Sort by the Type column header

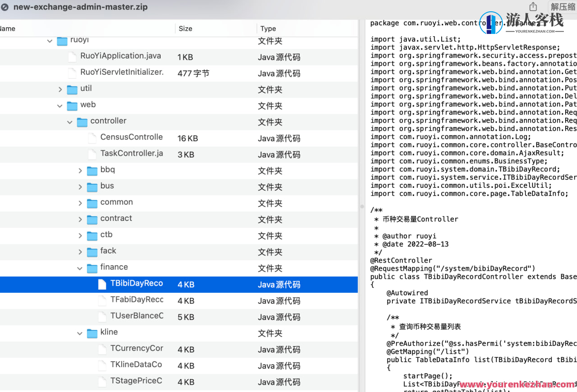tap(268, 29)
